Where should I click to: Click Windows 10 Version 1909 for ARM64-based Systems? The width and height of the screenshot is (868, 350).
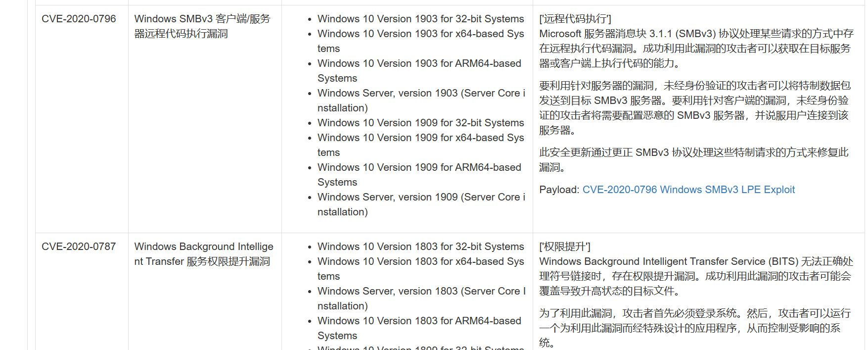tap(419, 167)
